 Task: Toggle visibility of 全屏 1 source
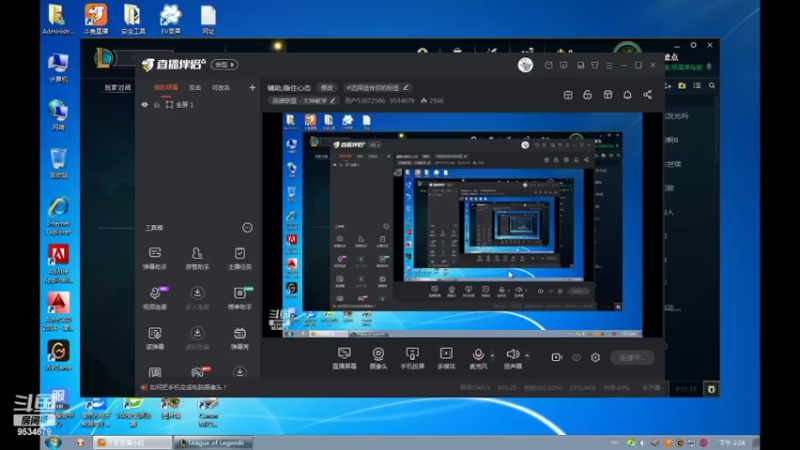point(145,105)
